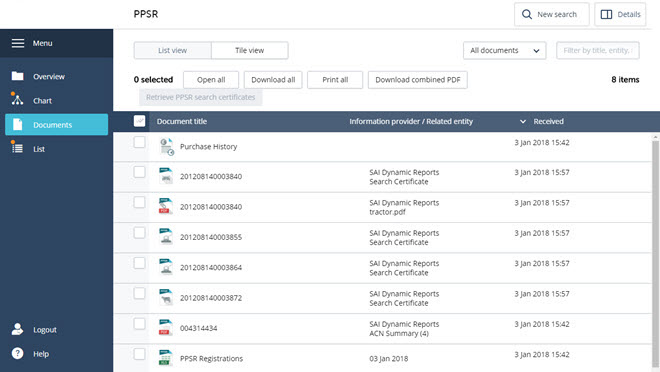This screenshot has height=372, width=660.
Task: Open PDF icon for tractor.pdf row
Action: point(165,206)
